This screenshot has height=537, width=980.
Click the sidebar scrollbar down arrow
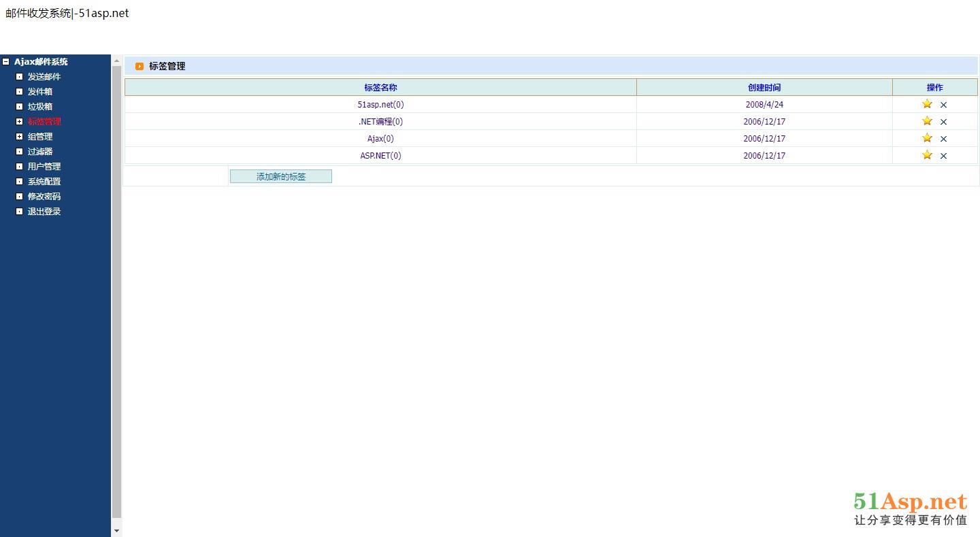click(x=116, y=531)
